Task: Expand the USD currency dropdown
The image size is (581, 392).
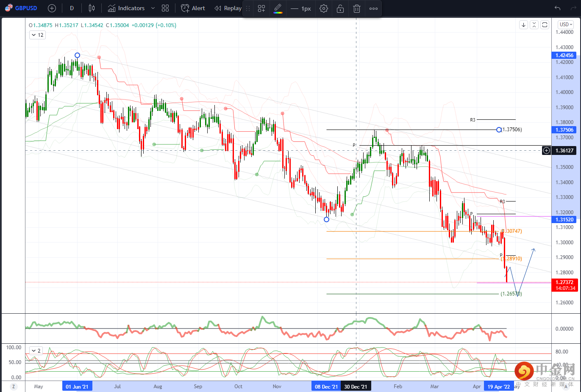Action: [566, 25]
